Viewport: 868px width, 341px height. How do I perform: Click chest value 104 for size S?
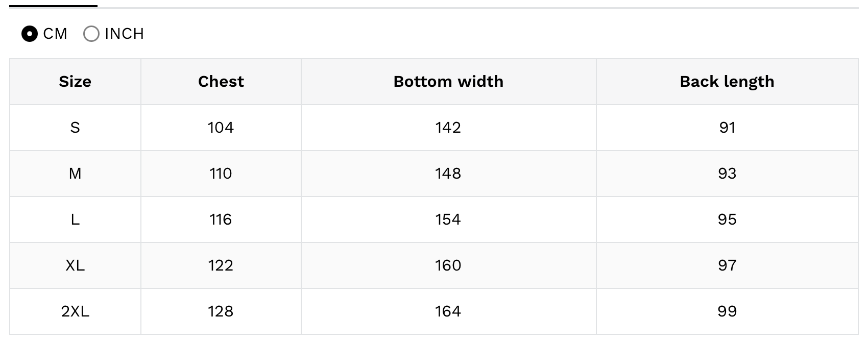click(x=221, y=128)
